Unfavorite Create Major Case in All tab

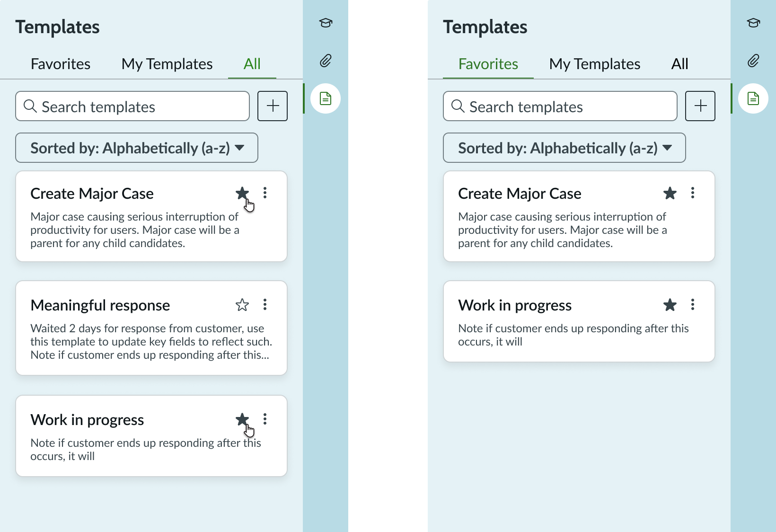point(242,193)
